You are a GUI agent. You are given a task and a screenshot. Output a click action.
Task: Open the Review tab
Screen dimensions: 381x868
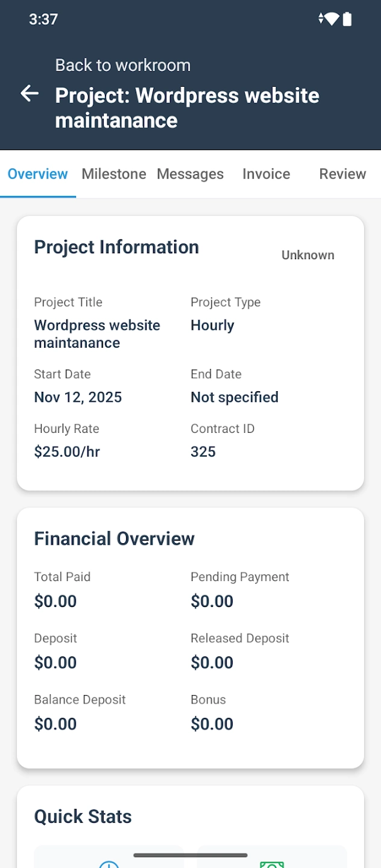tap(342, 174)
